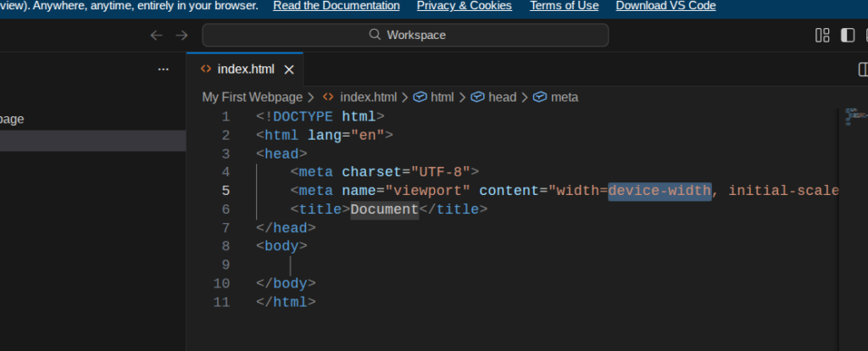The height and width of the screenshot is (351, 868).
Task: Click the forward navigation arrow
Action: click(x=181, y=35)
